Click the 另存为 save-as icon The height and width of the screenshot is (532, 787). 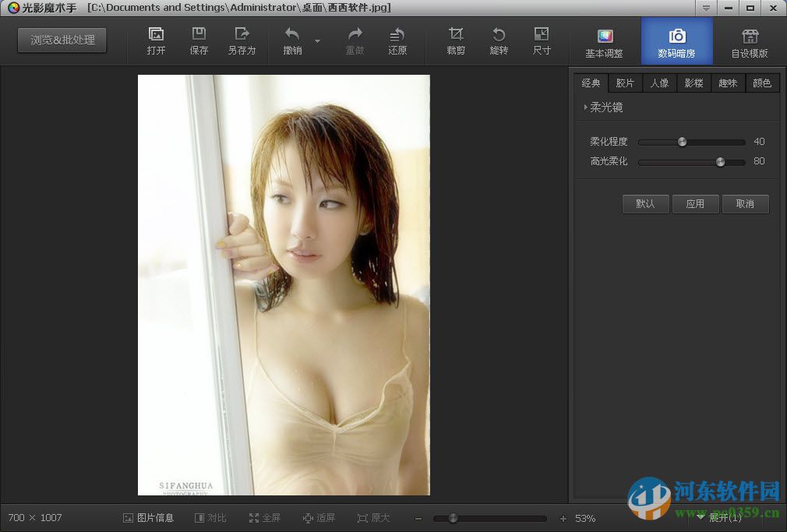point(242,41)
